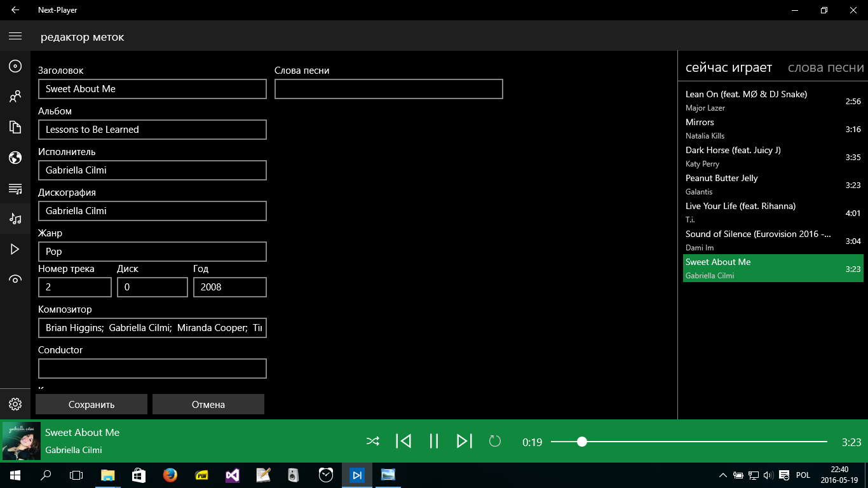
Task: Select the songs music note sidebar icon
Action: pyautogui.click(x=15, y=219)
